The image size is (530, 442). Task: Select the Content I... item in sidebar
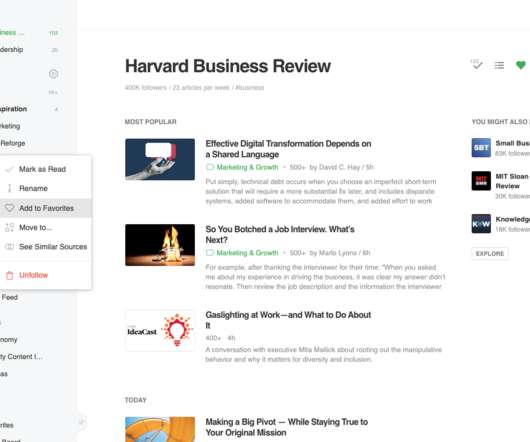tap(21, 357)
